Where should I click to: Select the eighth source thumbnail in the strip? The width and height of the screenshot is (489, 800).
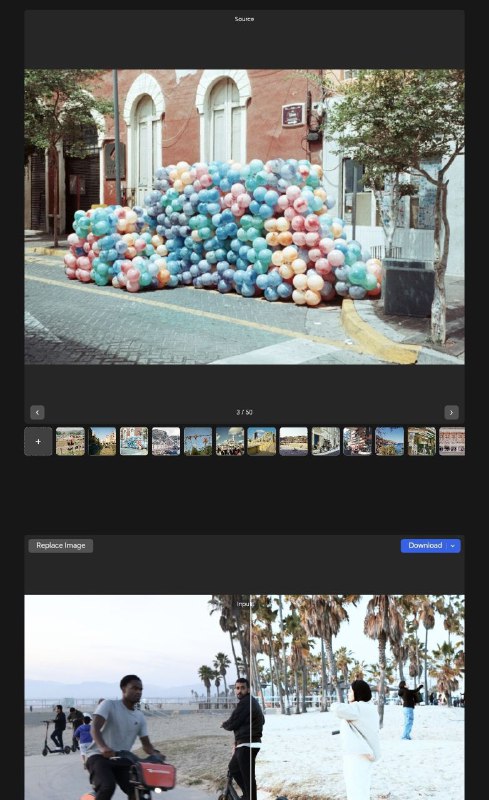tap(294, 441)
